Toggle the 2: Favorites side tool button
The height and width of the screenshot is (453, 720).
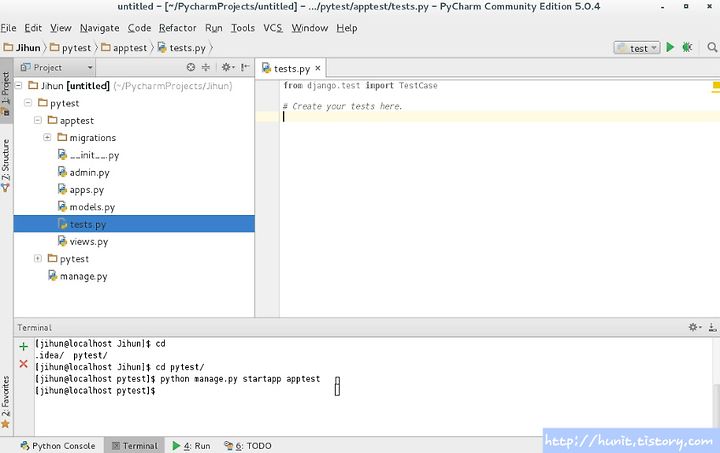[x=6, y=402]
